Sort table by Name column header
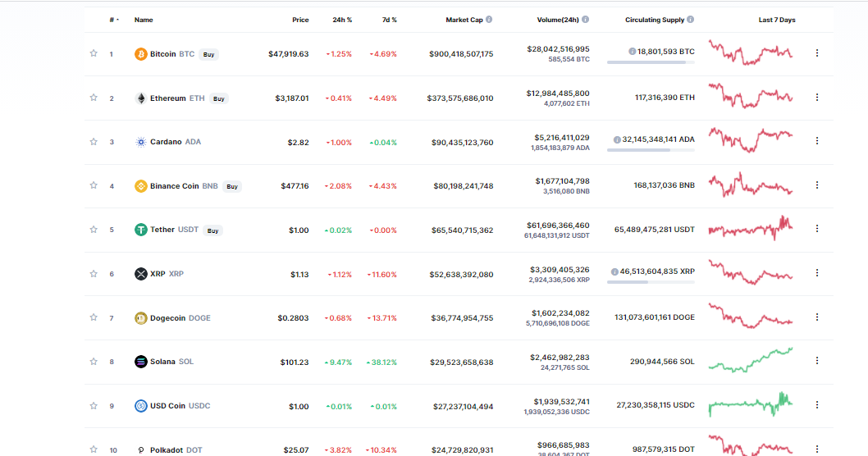Screen dimensions: 868x456 click(144, 20)
